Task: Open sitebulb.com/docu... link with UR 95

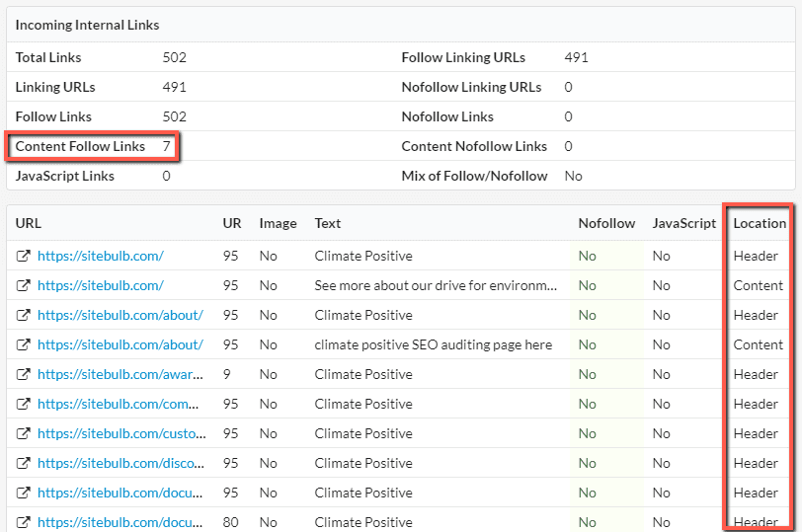Action: click(x=120, y=493)
